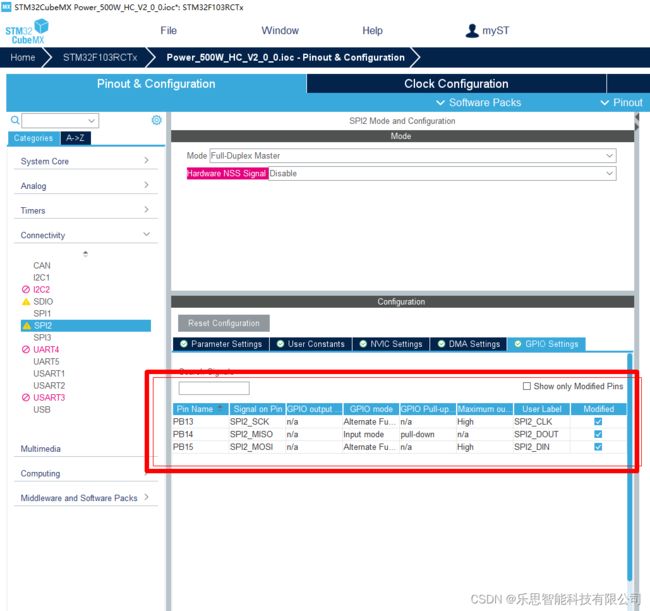The height and width of the screenshot is (611, 650).
Task: Click the search signals input field
Action: (214, 388)
